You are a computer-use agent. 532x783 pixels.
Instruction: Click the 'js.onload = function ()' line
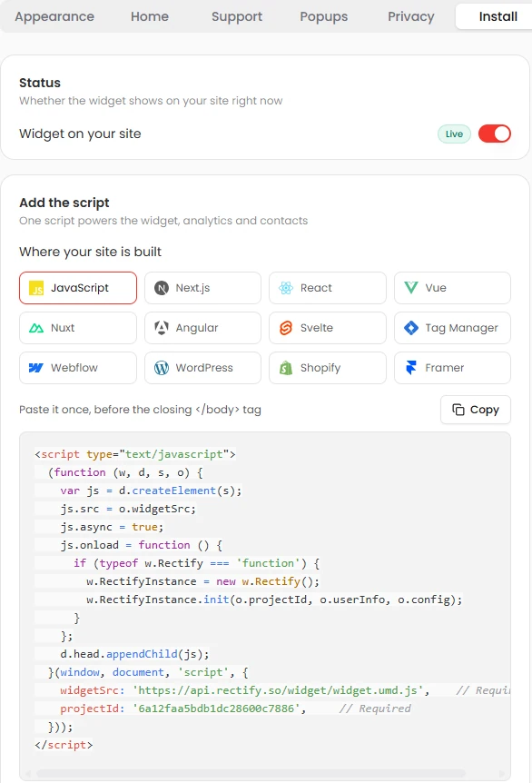142,545
